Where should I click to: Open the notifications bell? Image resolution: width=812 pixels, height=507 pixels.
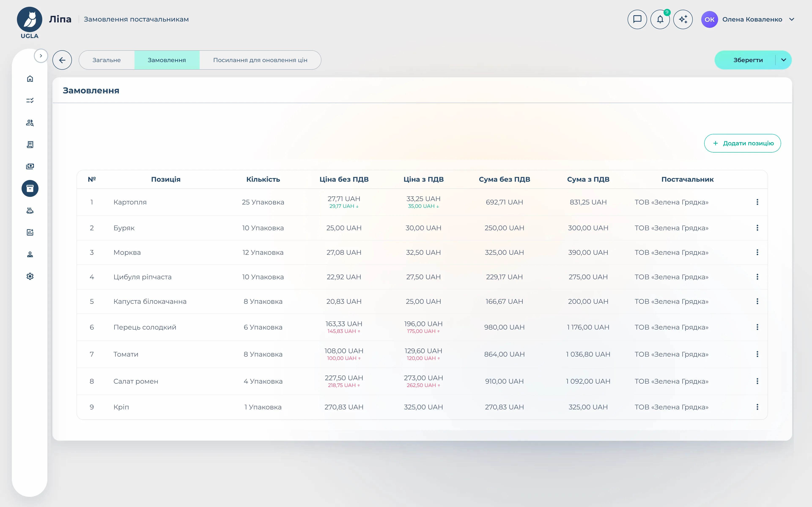tap(660, 19)
